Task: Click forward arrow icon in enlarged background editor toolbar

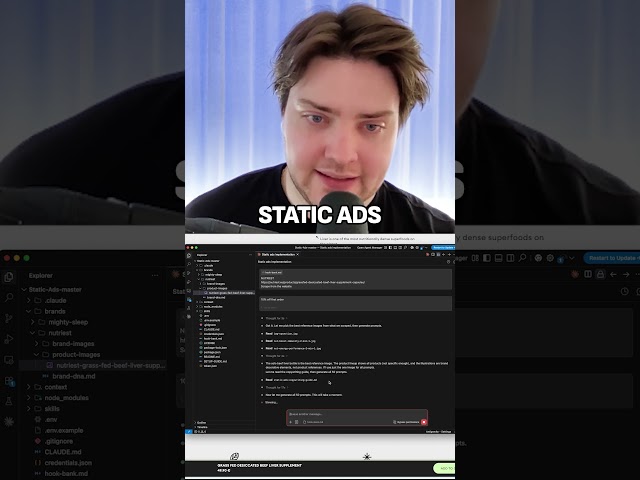Action: pos(626,274)
